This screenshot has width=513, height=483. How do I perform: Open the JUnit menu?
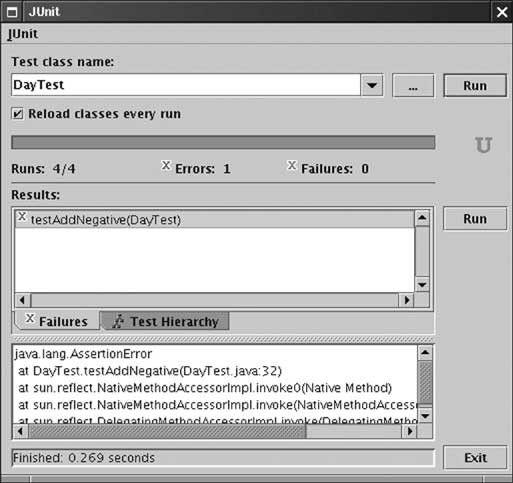click(x=23, y=34)
